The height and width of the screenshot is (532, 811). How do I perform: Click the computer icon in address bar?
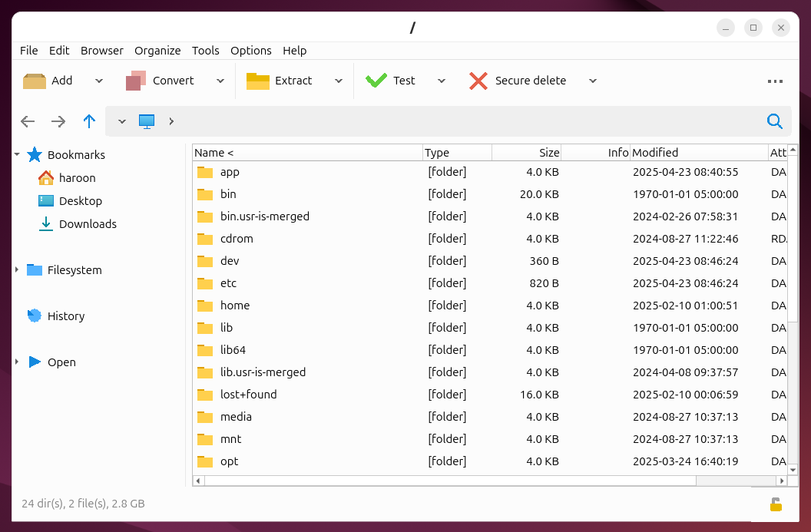tap(147, 121)
